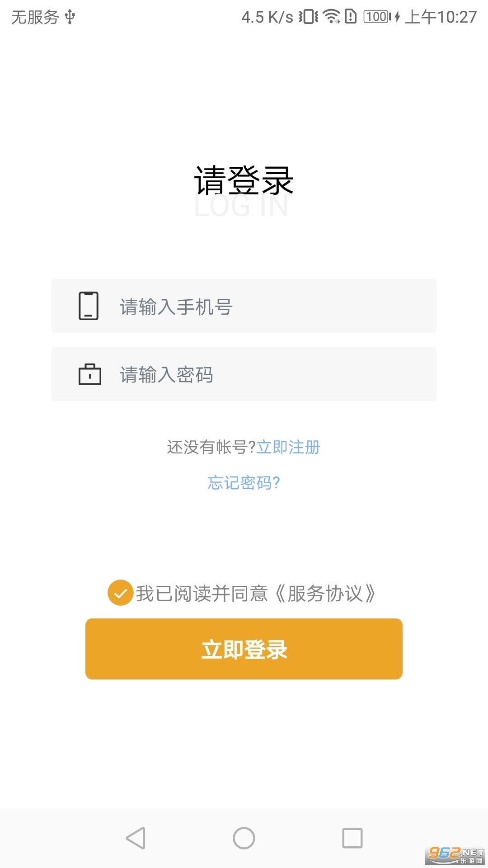Tap the 上午10:27 clock in status bar
Screen dimensions: 488x868
coord(441,17)
